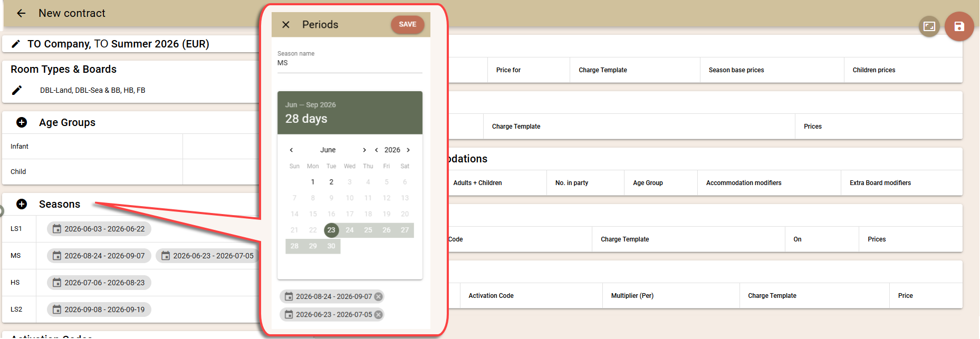
Task: Remove period 2026-08-24 - 2026-09-07 in dialog
Action: pos(378,296)
